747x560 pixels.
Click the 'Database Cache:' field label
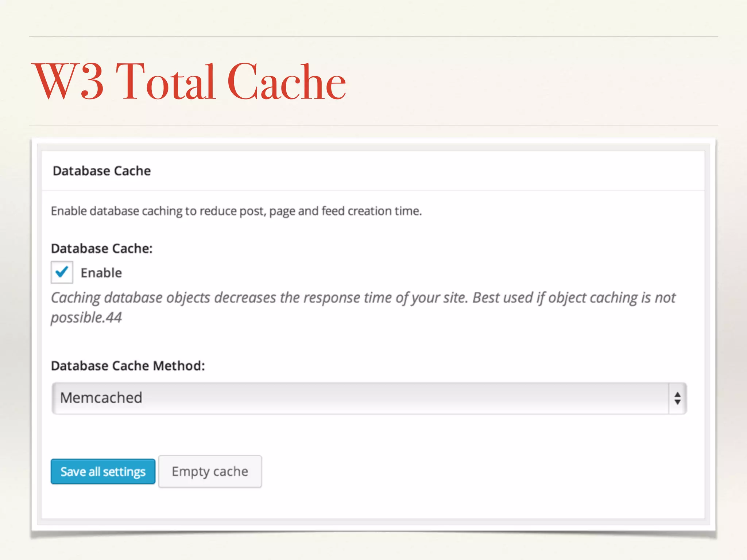tap(102, 248)
